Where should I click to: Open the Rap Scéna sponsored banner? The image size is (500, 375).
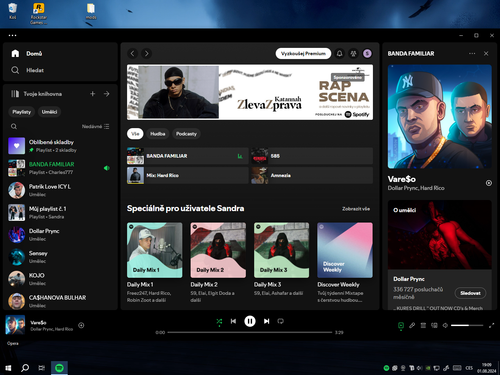tap(250, 92)
